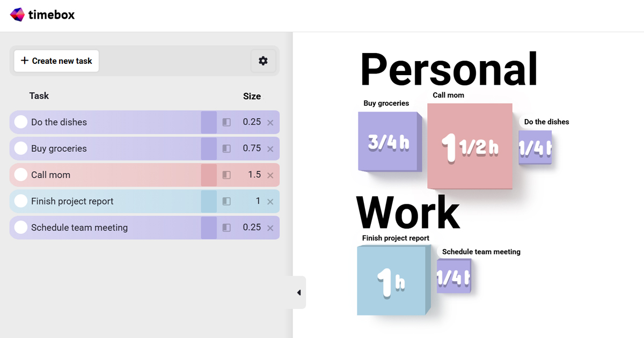This screenshot has height=338, width=644.
Task: Click the split-square icon on Schedule team meeting
Action: (x=226, y=227)
